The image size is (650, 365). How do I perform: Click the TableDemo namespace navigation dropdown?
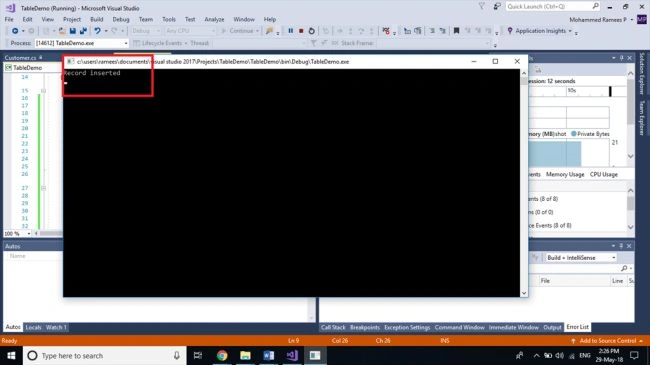click(32, 68)
